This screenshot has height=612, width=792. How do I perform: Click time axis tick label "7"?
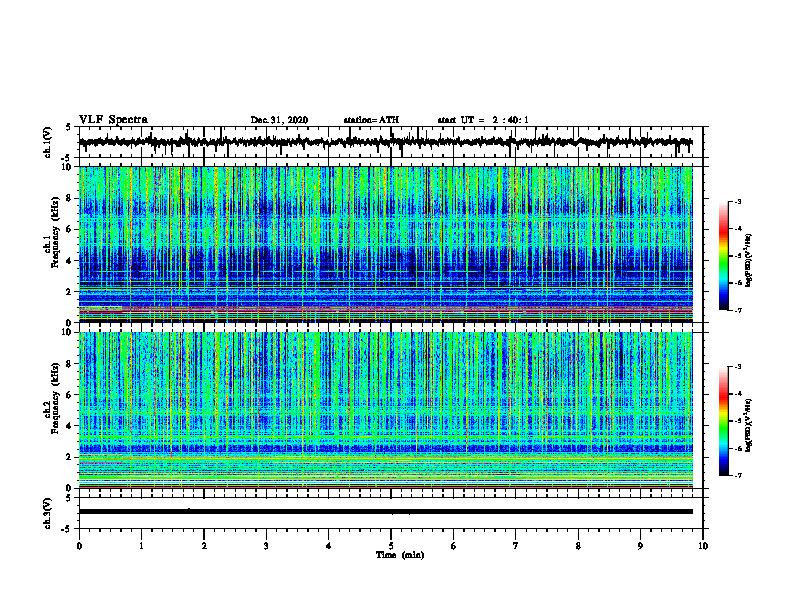tap(516, 546)
